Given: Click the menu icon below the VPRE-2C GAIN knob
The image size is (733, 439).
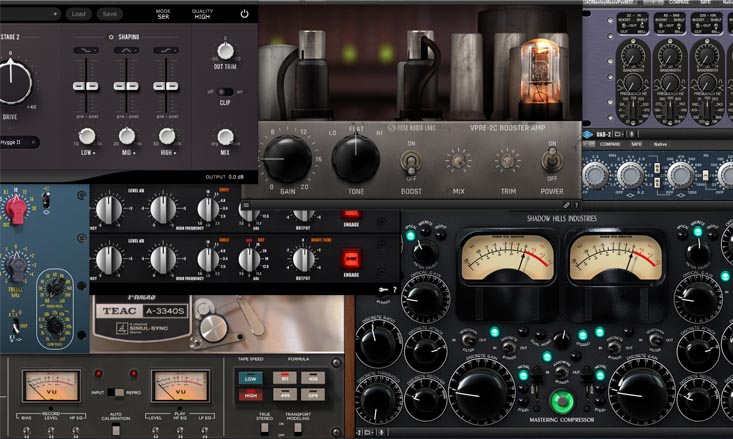Looking at the screenshot, I should pos(246,205).
